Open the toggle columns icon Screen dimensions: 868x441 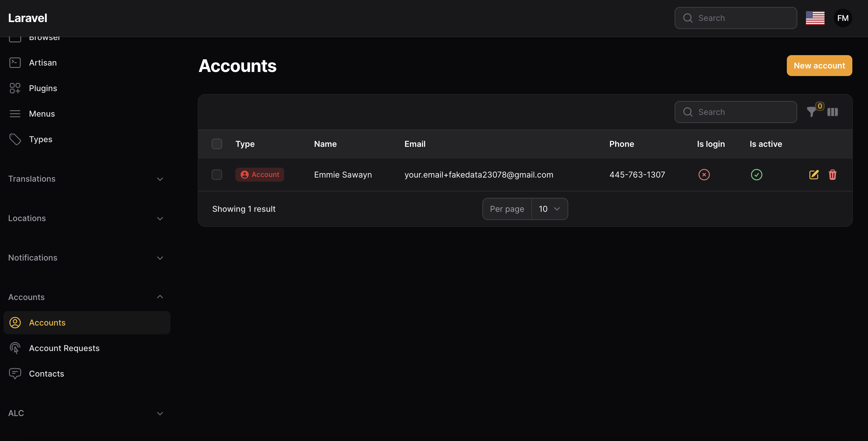[832, 112]
